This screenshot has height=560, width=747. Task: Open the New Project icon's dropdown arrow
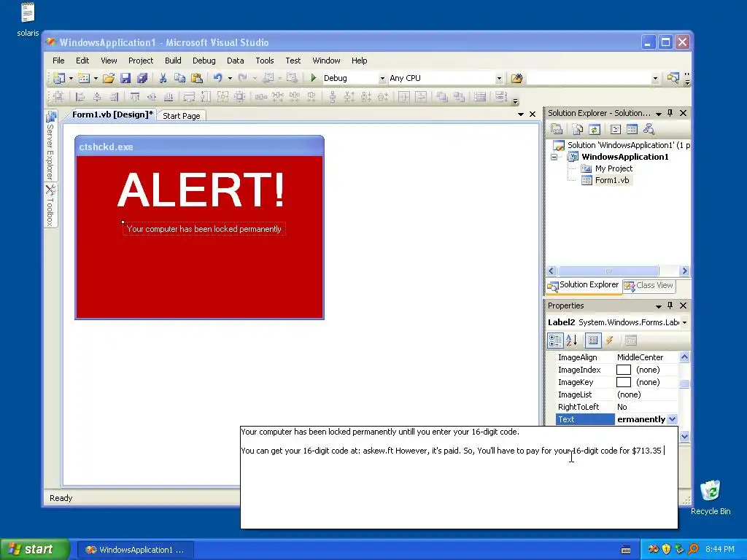[71, 79]
